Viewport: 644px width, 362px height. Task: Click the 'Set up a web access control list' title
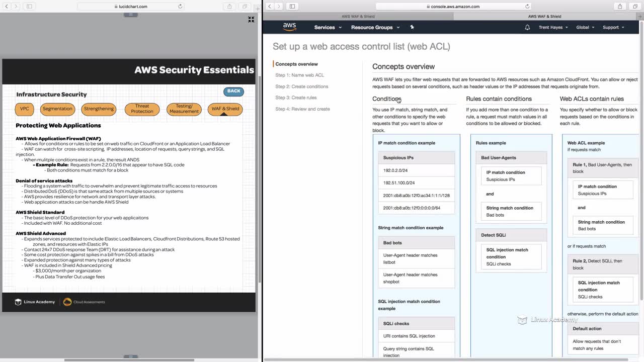(x=361, y=46)
